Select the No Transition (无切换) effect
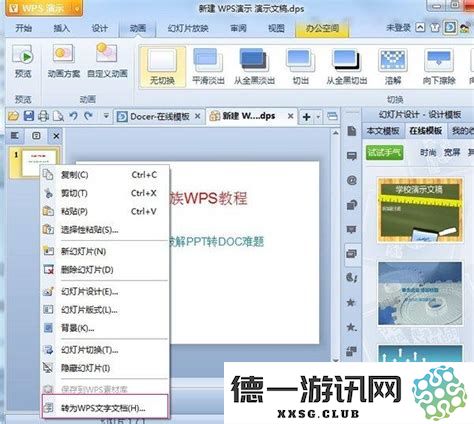Screen dimensions: 474x424 click(x=162, y=67)
